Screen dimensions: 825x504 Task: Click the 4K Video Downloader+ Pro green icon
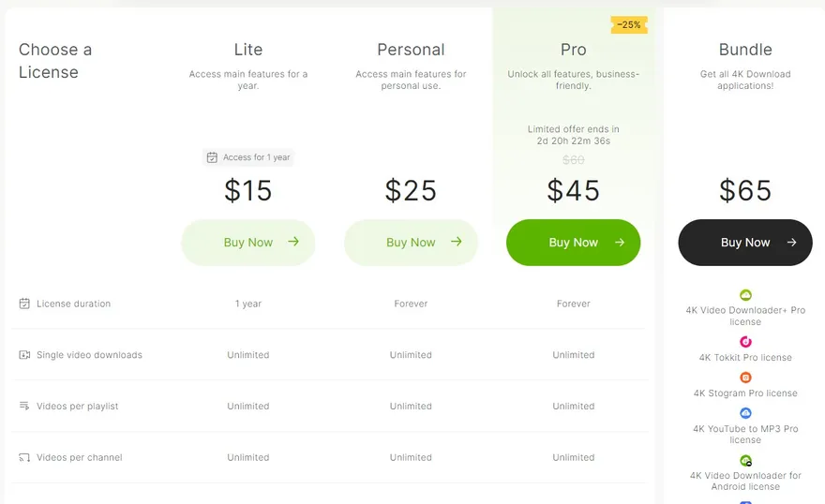[x=745, y=295]
